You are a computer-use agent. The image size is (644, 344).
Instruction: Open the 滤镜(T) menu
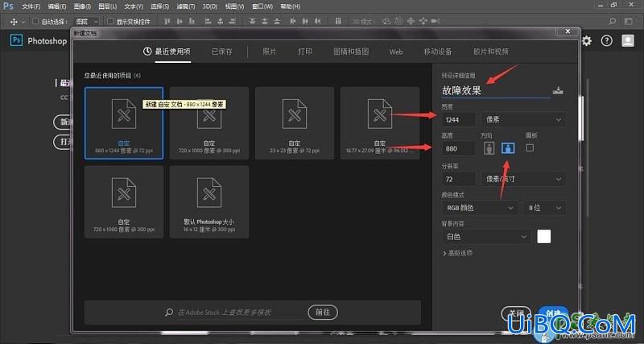(x=186, y=6)
